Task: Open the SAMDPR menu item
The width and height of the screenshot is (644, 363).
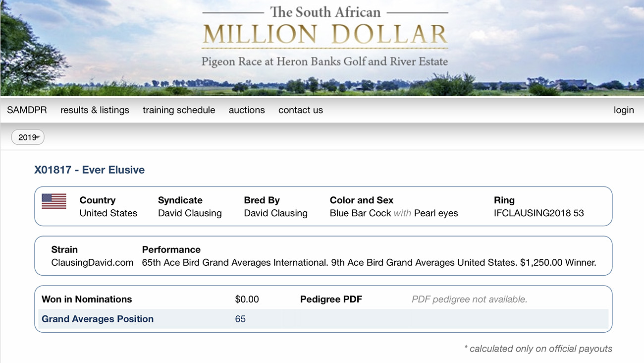Action: click(27, 110)
